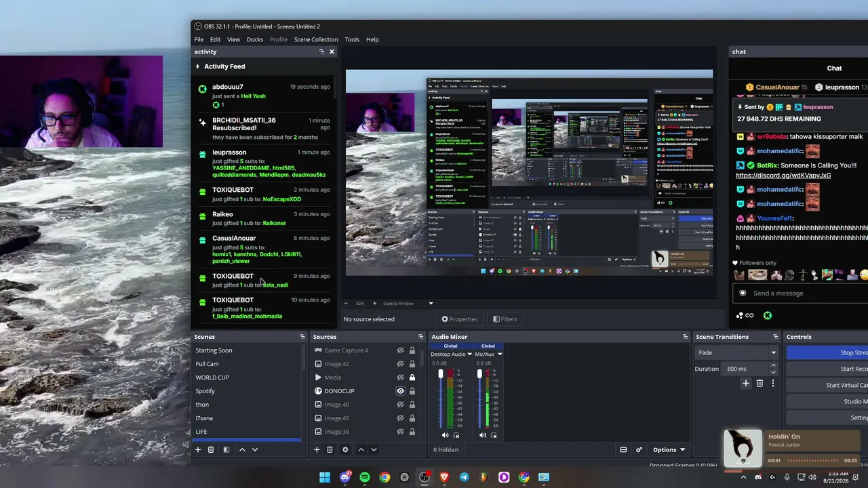
Task: Add a new source with the plus icon
Action: point(317,449)
